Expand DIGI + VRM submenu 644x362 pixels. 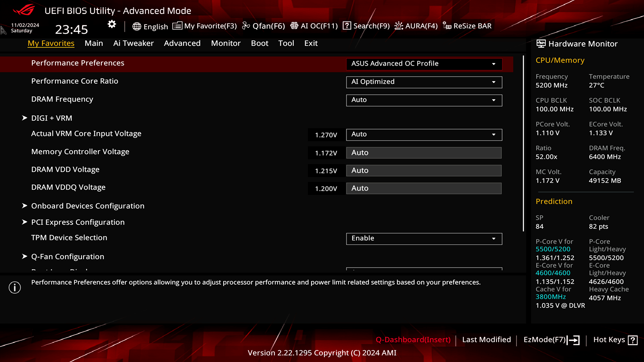(x=52, y=118)
